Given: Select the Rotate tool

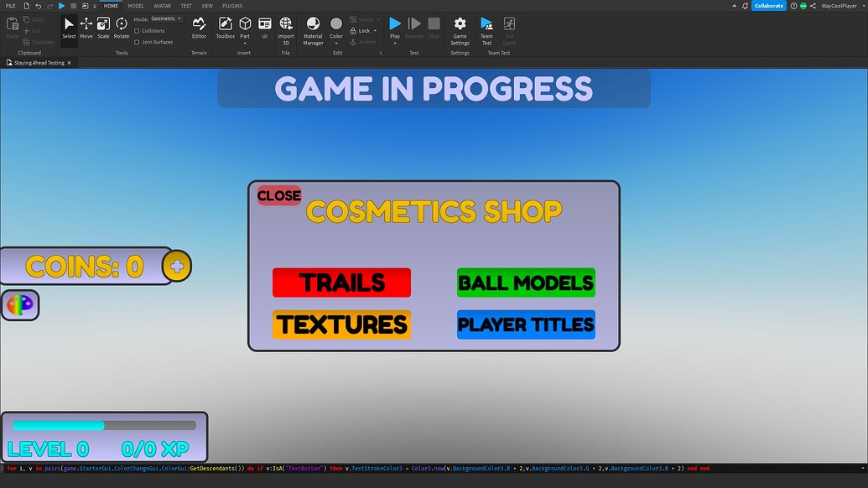Looking at the screenshot, I should 121,25.
